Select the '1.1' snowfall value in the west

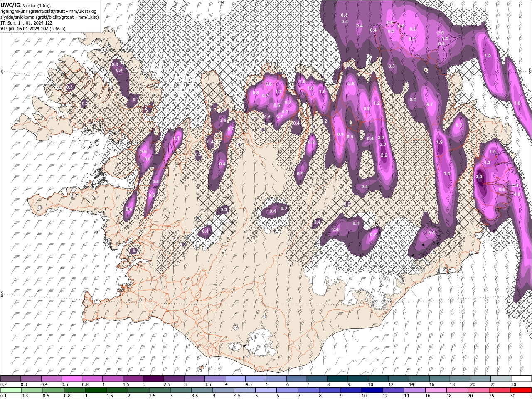click(x=177, y=138)
